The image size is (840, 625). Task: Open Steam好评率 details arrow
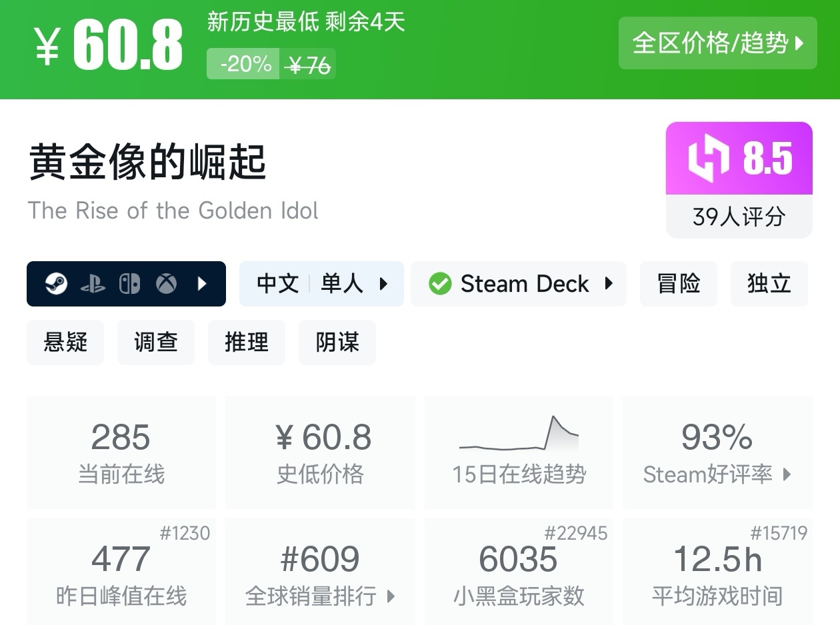click(x=787, y=474)
